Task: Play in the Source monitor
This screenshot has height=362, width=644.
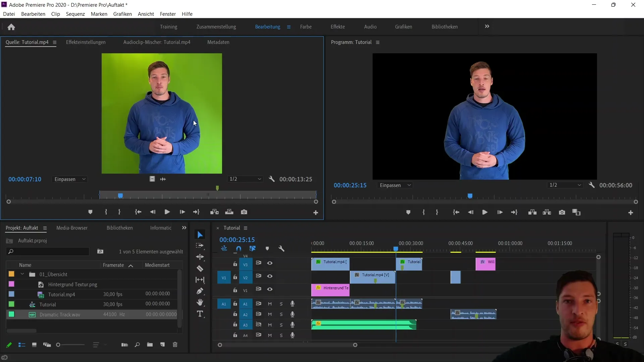Action: 167,212
